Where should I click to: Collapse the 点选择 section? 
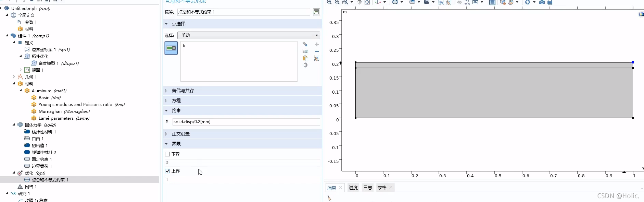(166, 24)
